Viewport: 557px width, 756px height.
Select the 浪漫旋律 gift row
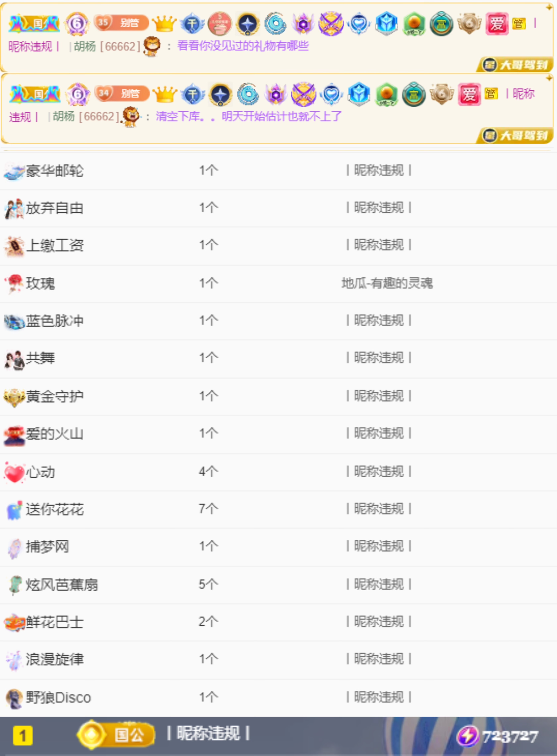[54, 659]
